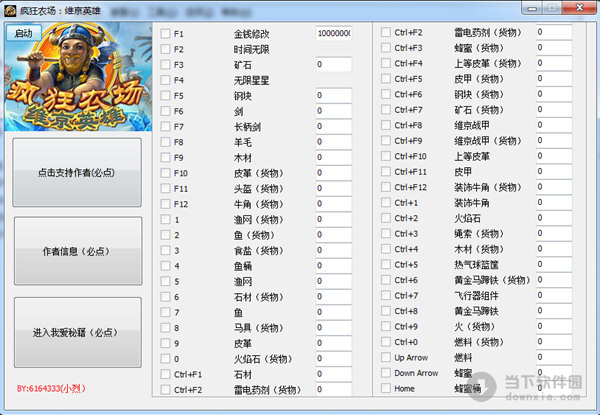Enable the F8 羊毛 checkbox
The width and height of the screenshot is (600, 415).
click(x=165, y=142)
